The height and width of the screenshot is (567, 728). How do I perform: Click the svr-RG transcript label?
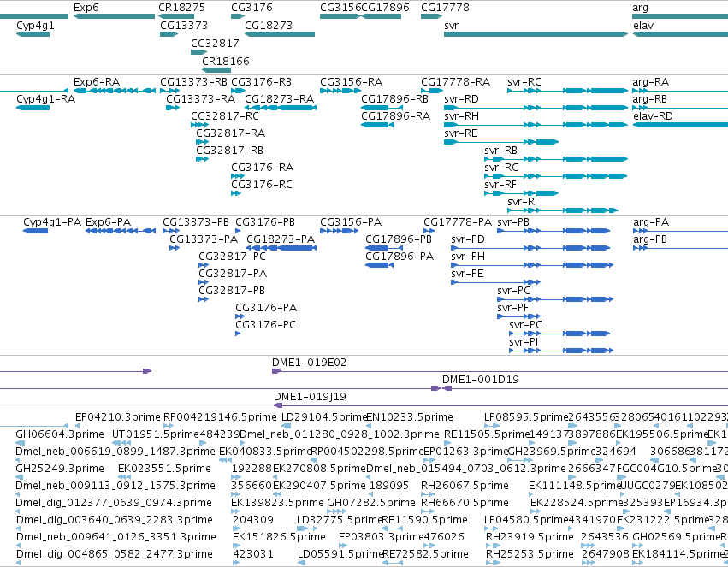[501, 168]
